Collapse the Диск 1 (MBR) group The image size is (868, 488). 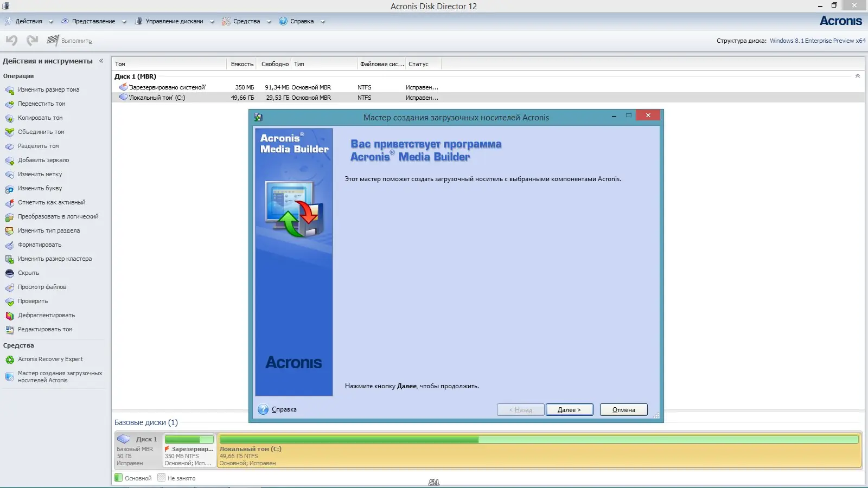point(858,76)
